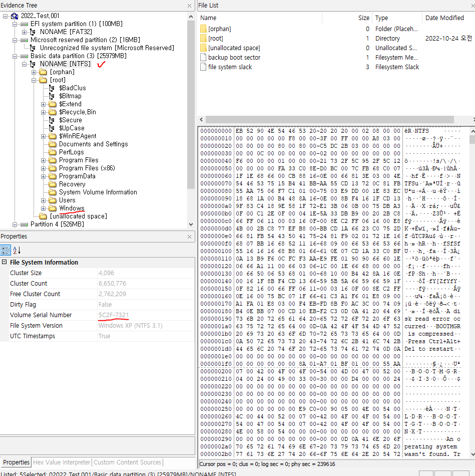Click the Basic data partition disk icon
Viewport: 475px width, 476px height.
(24, 56)
